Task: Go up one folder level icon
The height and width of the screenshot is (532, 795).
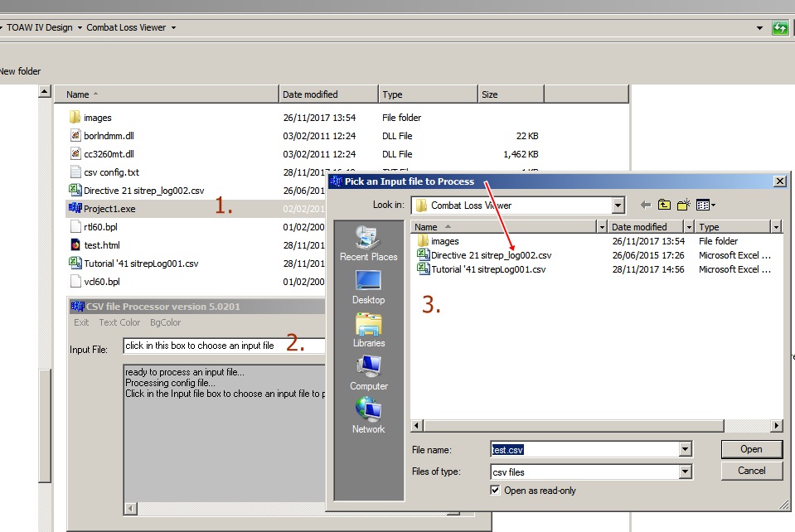Action: (x=664, y=206)
